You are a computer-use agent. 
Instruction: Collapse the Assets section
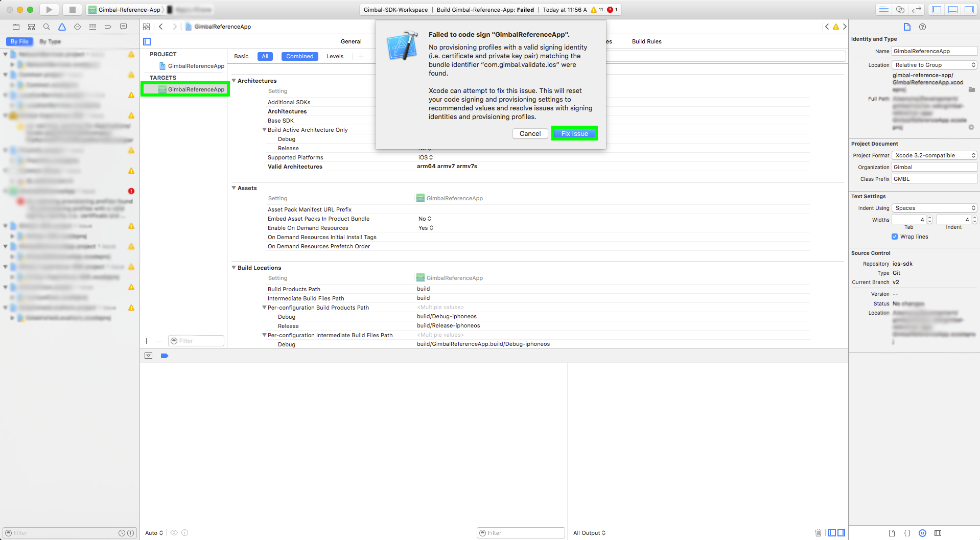tap(234, 188)
